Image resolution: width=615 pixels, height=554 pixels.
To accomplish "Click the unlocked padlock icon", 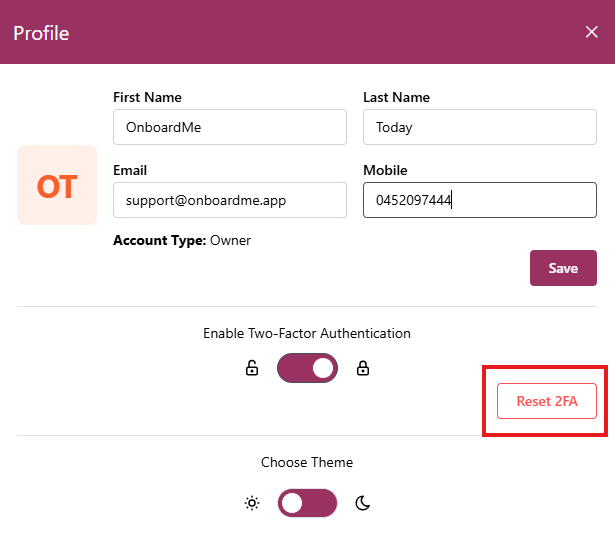I will click(252, 369).
